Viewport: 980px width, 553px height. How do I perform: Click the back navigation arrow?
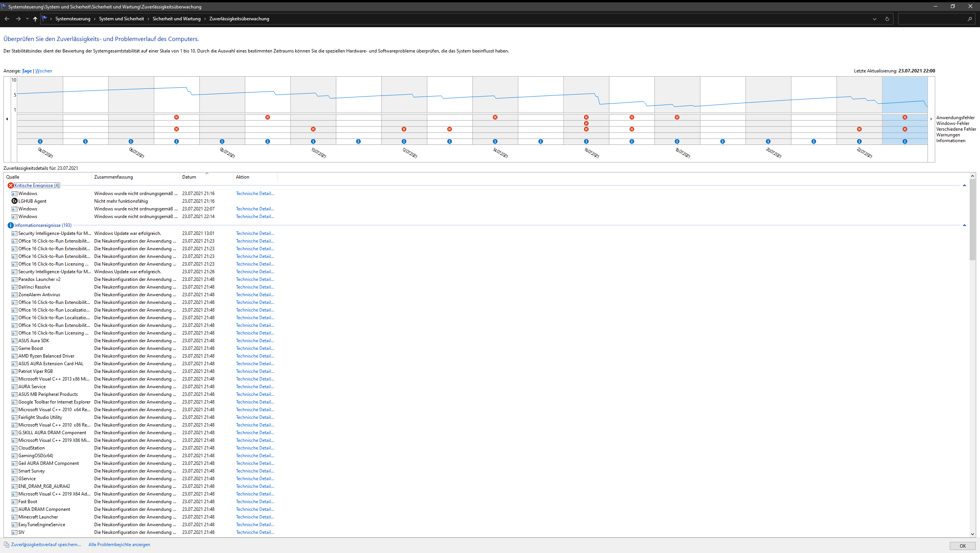point(7,19)
